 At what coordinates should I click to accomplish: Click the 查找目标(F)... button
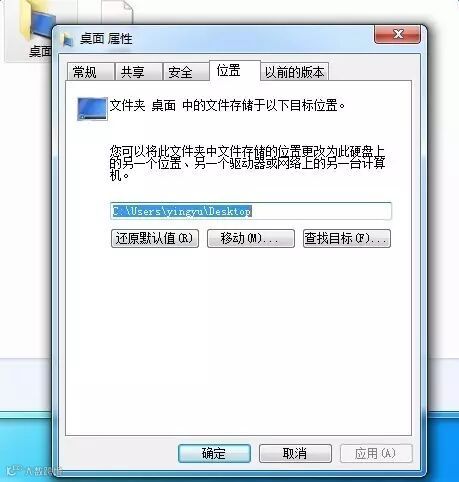click(347, 238)
